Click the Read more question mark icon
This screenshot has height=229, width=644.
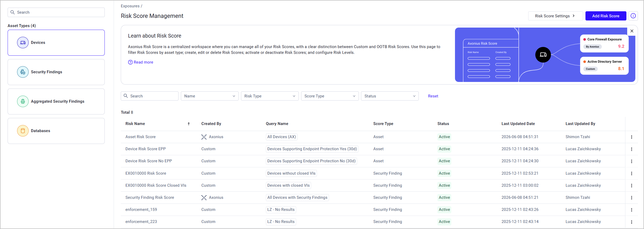tap(130, 62)
